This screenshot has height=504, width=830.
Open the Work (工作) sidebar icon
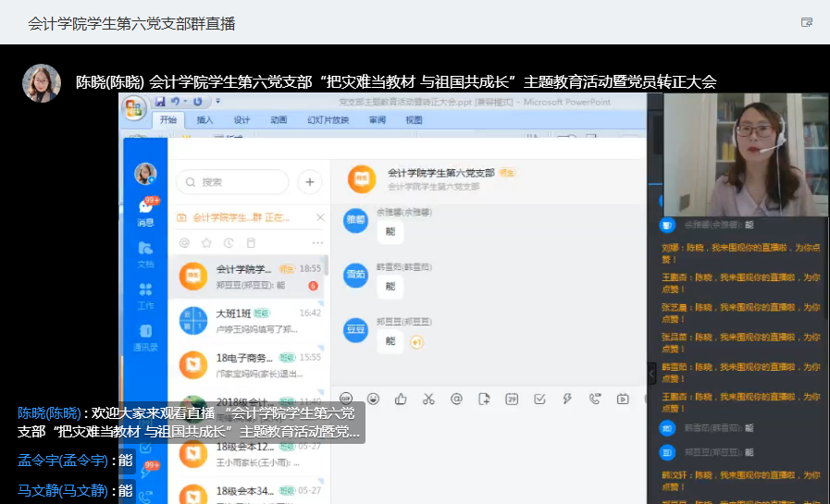click(145, 294)
